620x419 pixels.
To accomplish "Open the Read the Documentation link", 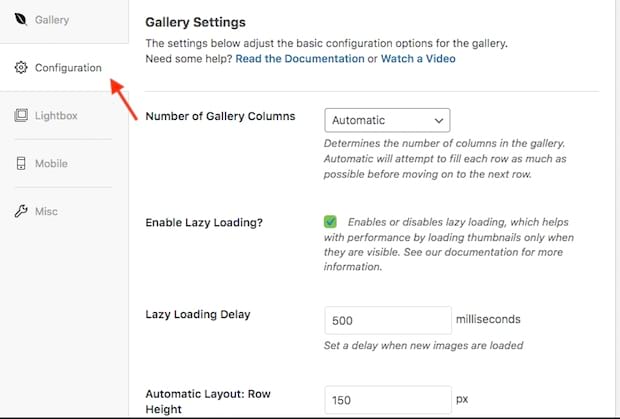I will click(x=300, y=59).
